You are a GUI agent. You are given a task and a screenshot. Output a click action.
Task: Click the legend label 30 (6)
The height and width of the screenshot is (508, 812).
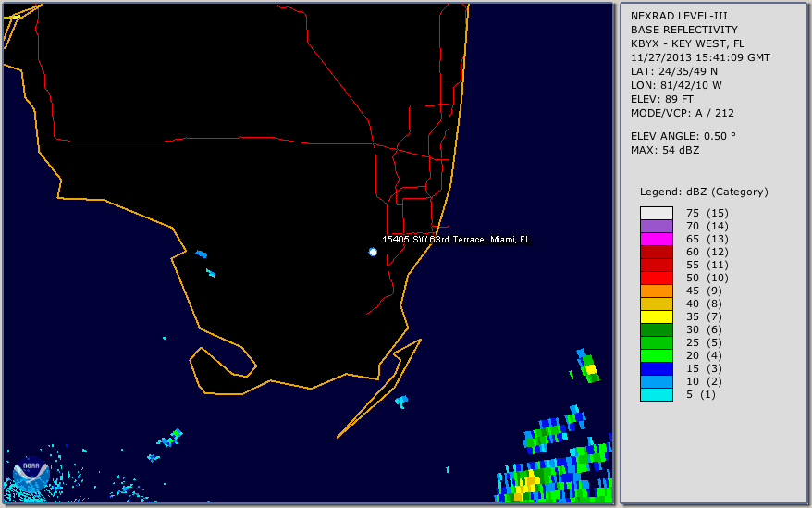[x=704, y=329]
